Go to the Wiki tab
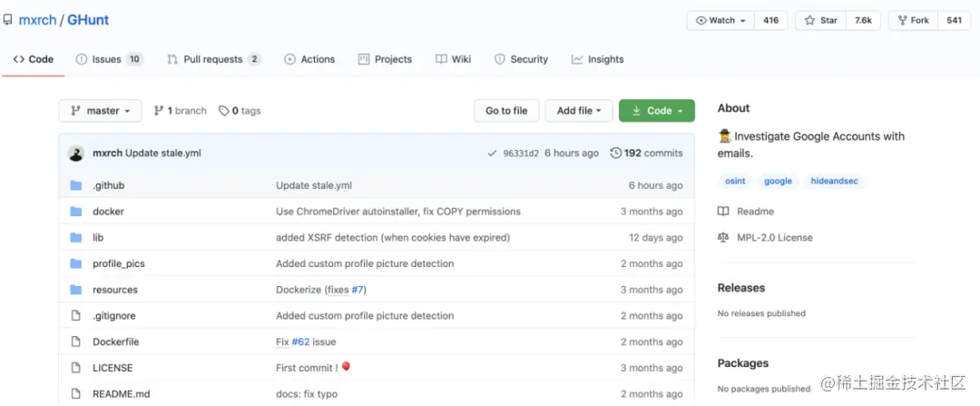 pos(453,59)
